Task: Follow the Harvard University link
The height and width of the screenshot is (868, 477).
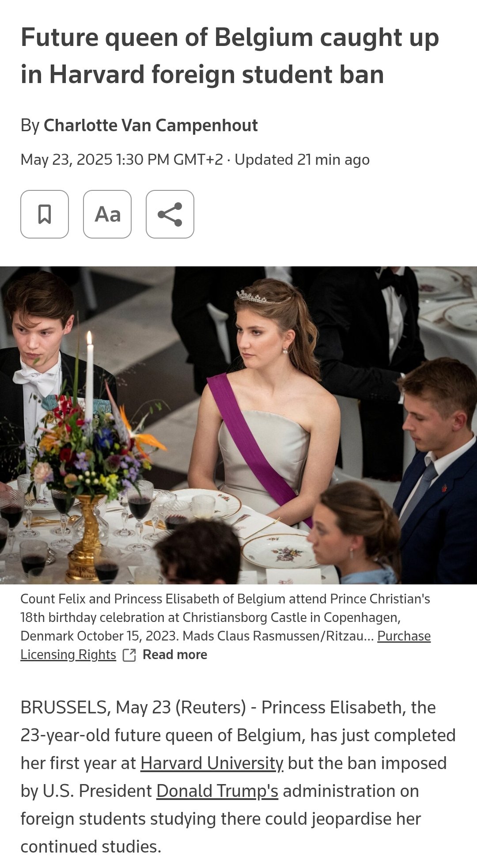Action: pyautogui.click(x=212, y=763)
